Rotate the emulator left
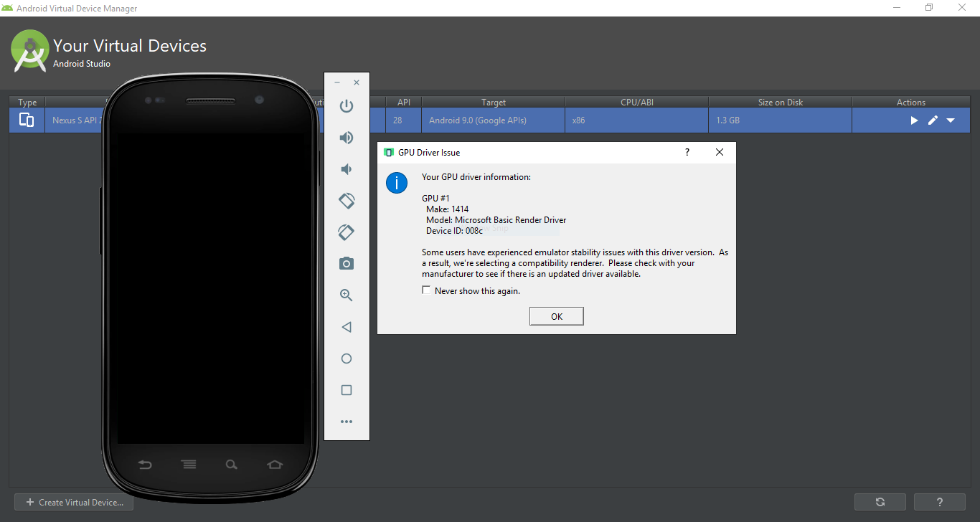980x522 pixels. click(347, 201)
